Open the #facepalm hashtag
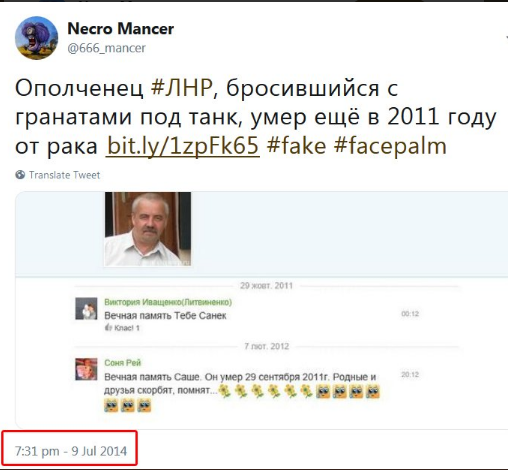The height and width of the screenshot is (470, 508). [390, 146]
